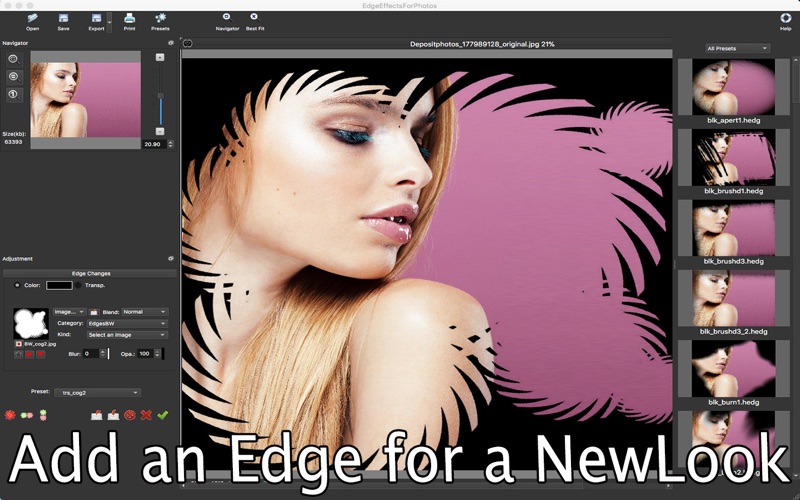Screen dimensions: 800x500
Task: Open an image with the Open toolbar icon
Action: tap(32, 21)
